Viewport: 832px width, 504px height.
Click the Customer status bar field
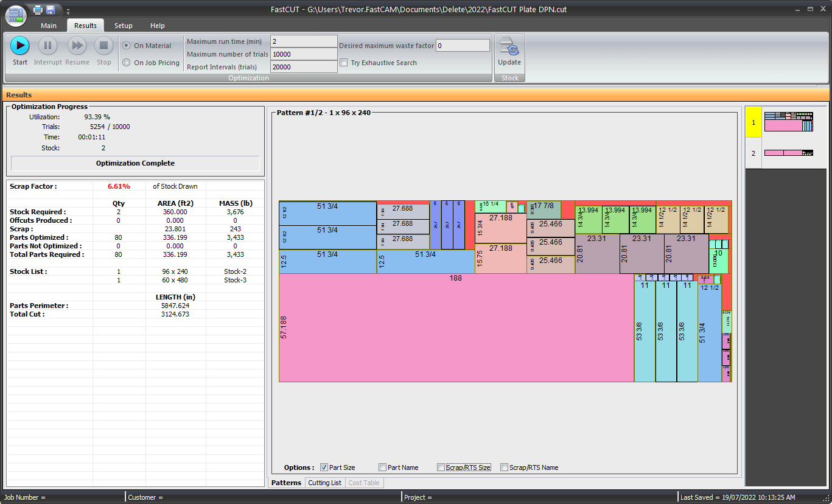[263, 497]
